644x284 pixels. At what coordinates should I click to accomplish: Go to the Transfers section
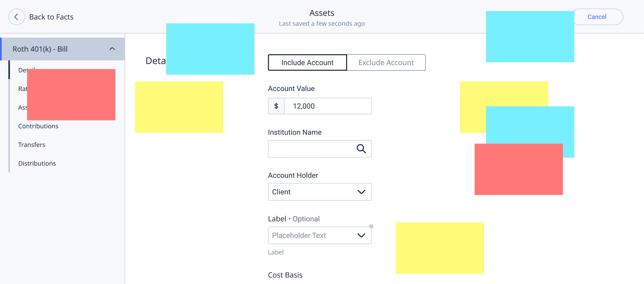coord(32,145)
